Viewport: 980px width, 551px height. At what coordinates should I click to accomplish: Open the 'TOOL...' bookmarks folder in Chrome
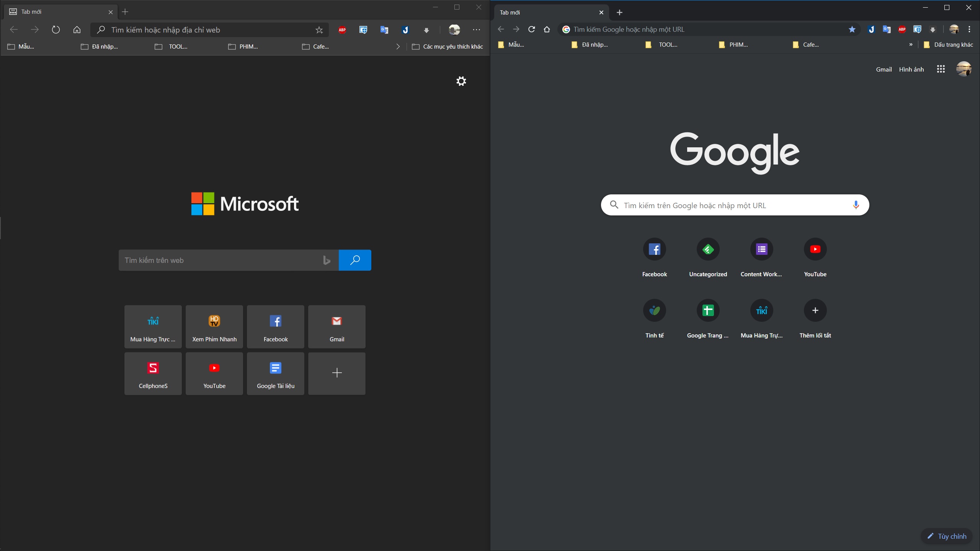click(x=661, y=45)
